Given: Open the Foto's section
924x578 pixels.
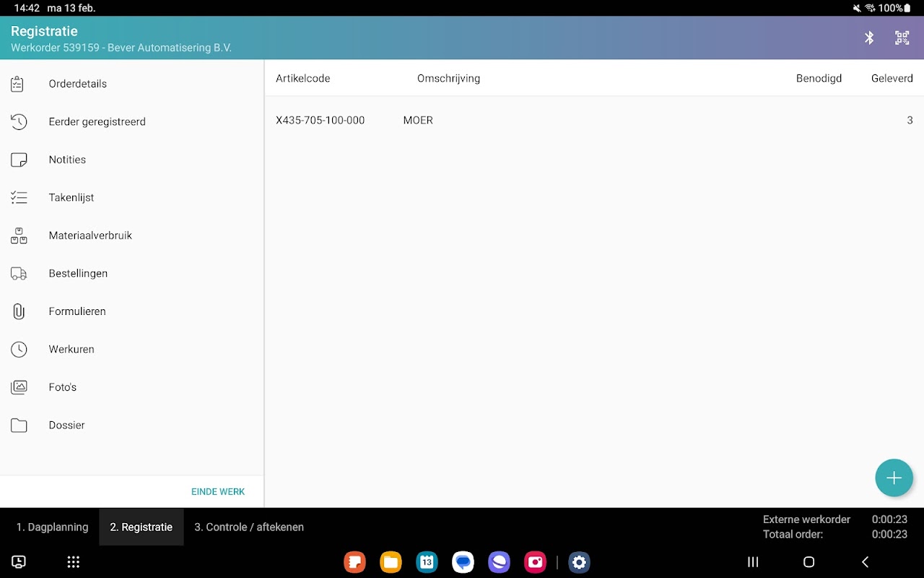Looking at the screenshot, I should click(x=63, y=387).
